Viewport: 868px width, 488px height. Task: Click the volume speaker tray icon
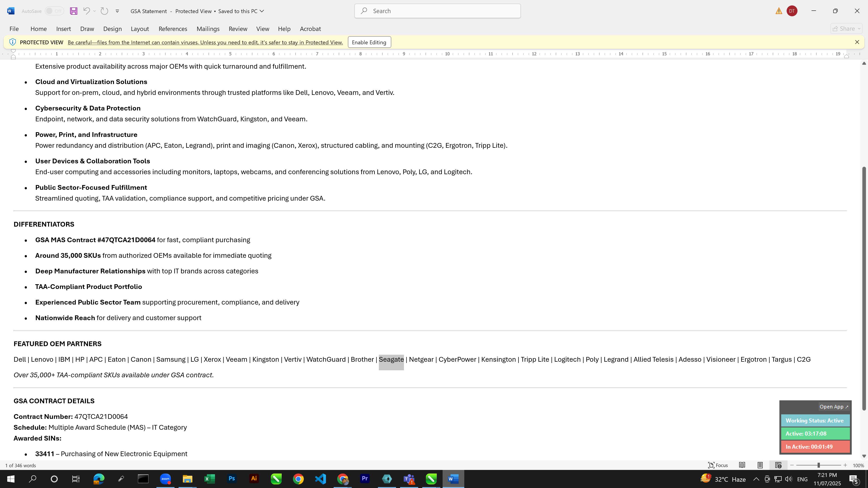click(788, 479)
